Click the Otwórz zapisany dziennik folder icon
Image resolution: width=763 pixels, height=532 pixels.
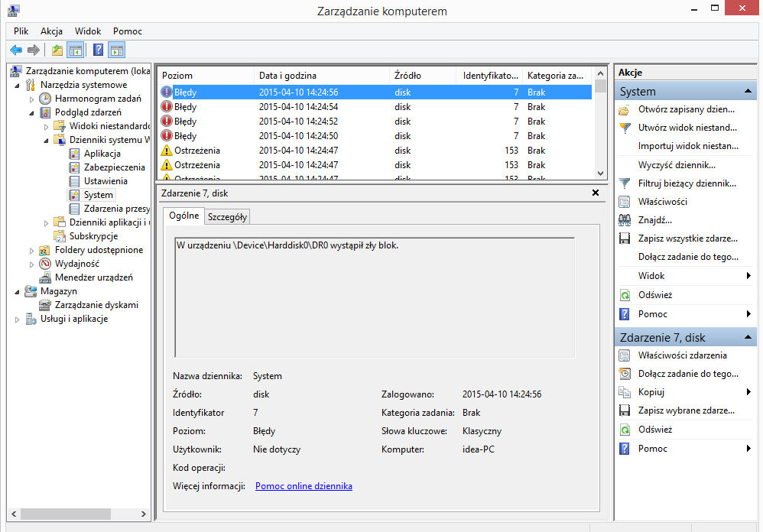(x=625, y=110)
